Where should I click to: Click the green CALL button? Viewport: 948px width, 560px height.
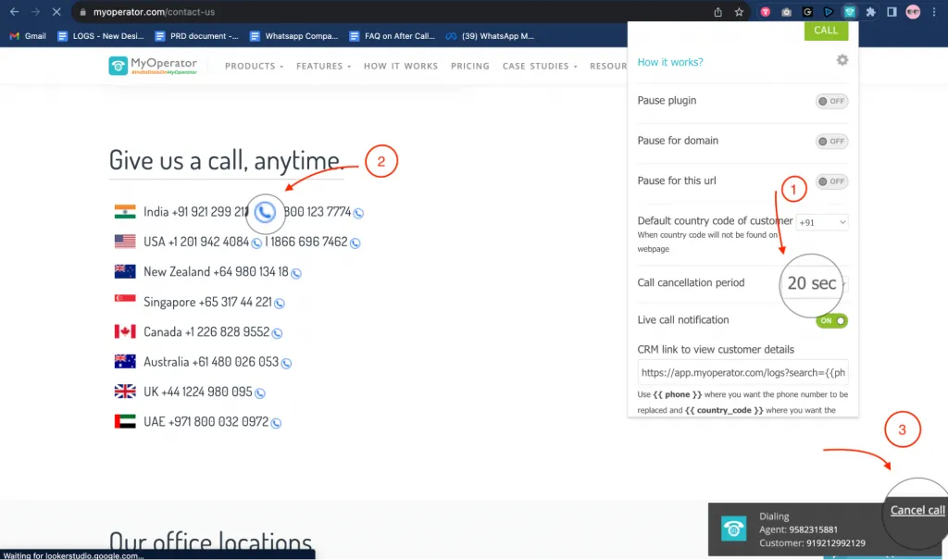tap(826, 31)
